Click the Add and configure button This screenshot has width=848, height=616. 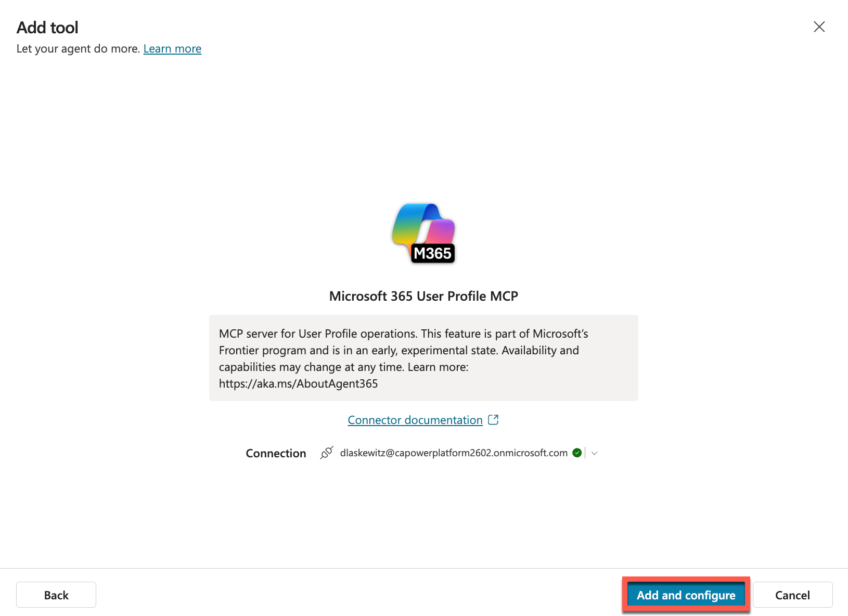[x=686, y=595]
